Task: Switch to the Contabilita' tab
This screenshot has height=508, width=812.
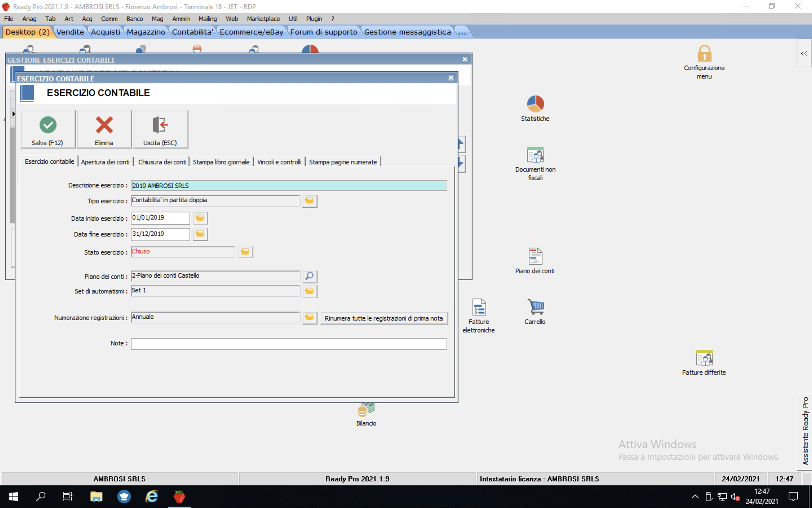Action: point(193,32)
